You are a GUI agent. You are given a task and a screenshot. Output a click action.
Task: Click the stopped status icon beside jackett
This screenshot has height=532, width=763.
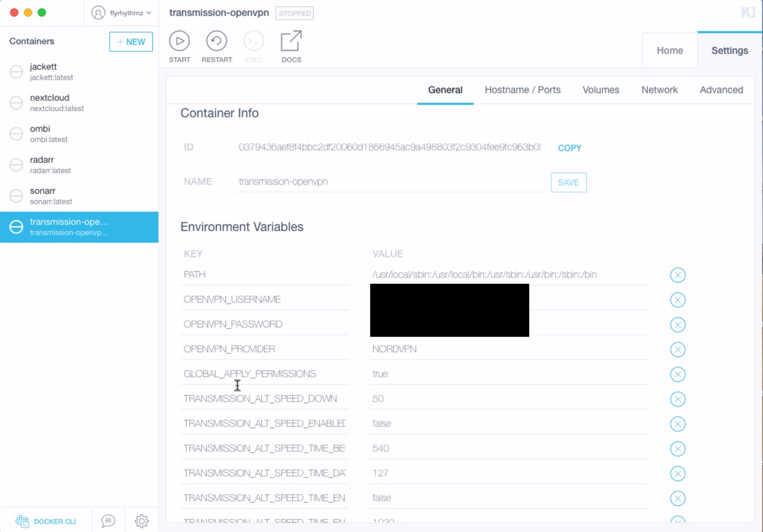point(16,71)
